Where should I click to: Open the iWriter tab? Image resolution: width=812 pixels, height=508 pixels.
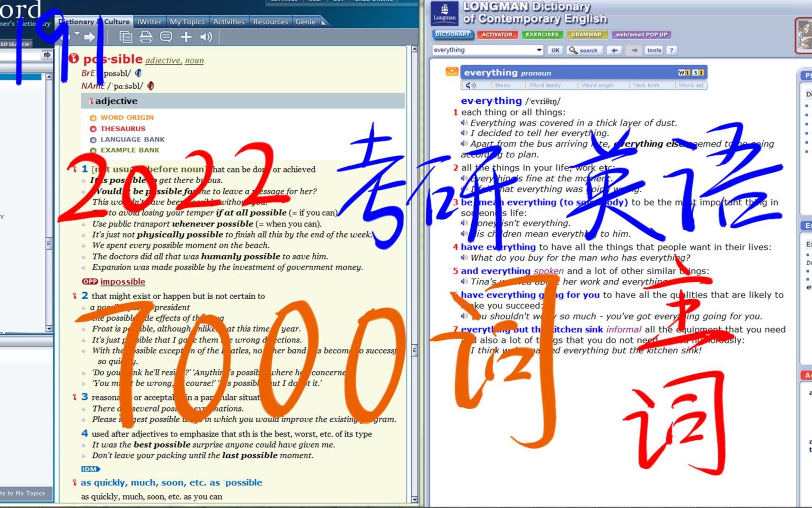149,22
